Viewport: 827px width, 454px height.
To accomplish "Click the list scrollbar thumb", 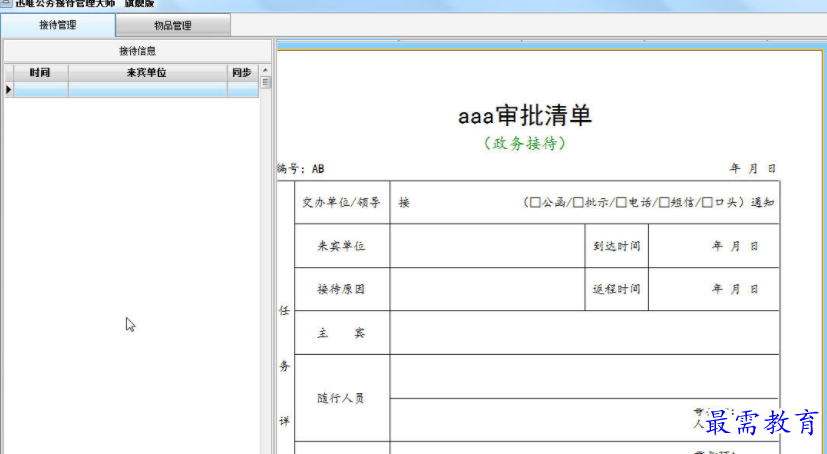I will coord(265,83).
